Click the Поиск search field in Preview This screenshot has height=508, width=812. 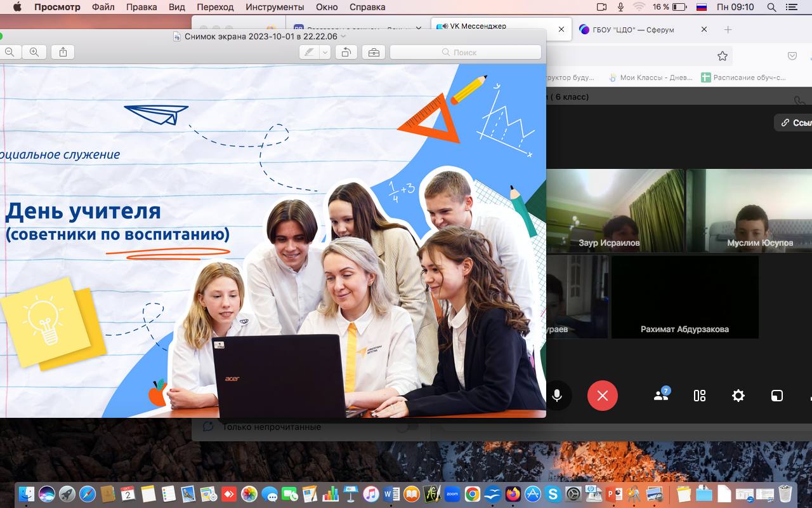(x=465, y=52)
